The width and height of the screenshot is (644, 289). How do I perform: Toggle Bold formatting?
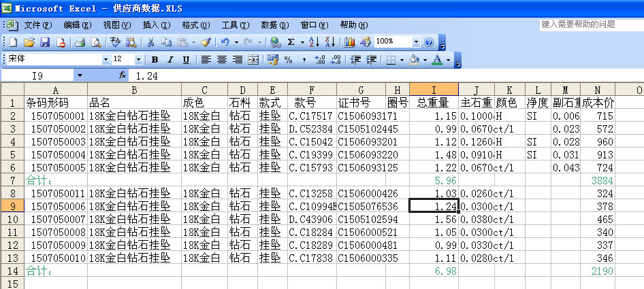click(x=155, y=60)
